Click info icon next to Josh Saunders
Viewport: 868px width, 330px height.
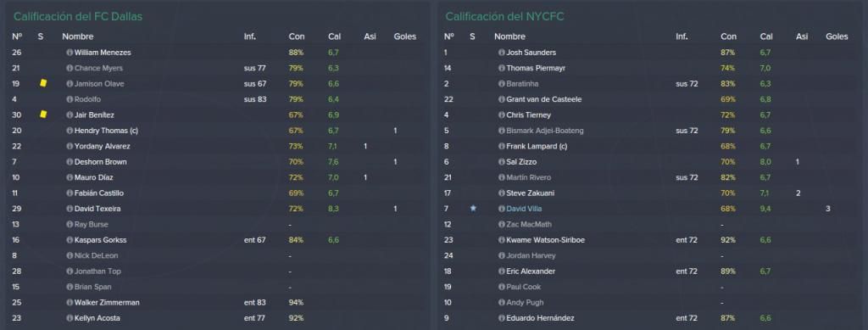click(502, 53)
